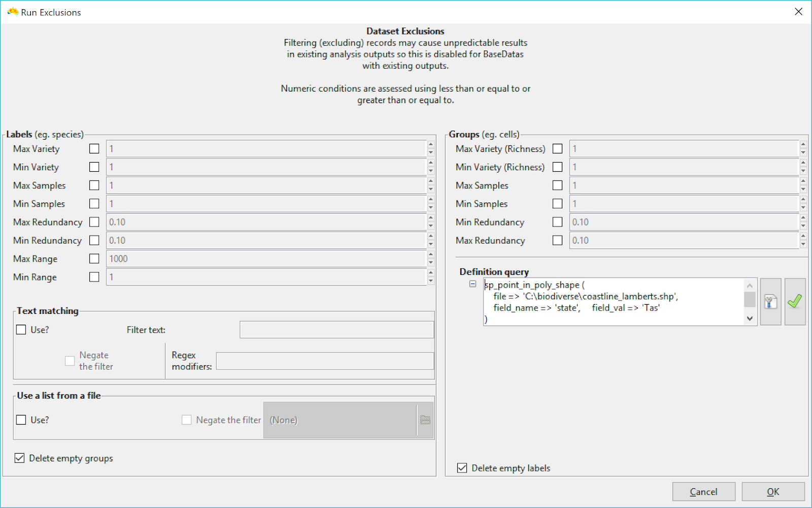812x508 pixels.
Task: Enable Max Range exclusion for Labels
Action: 94,258
